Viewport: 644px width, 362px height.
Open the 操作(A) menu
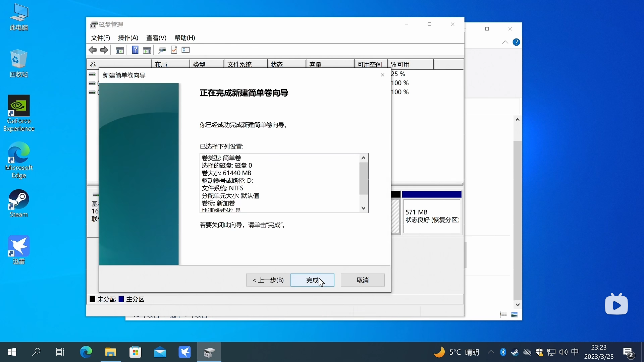pos(128,38)
